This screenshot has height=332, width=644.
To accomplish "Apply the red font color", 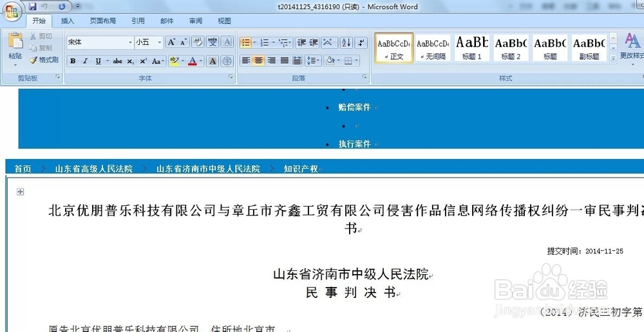I will pyautogui.click(x=192, y=61).
